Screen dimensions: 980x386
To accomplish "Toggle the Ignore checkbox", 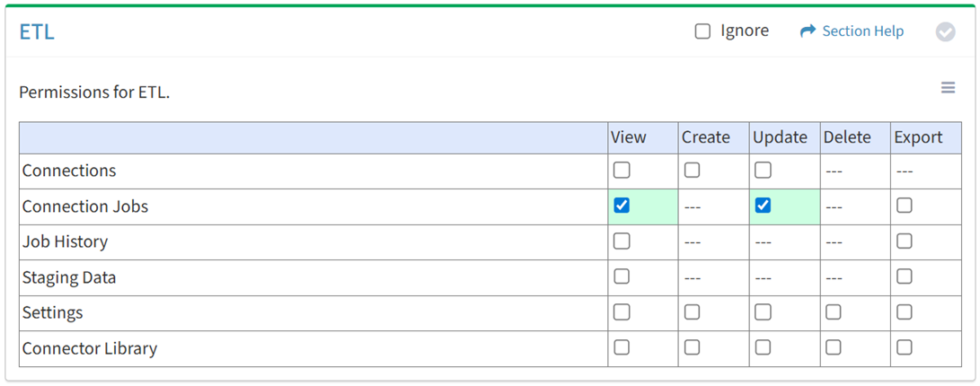I will pyautogui.click(x=702, y=31).
